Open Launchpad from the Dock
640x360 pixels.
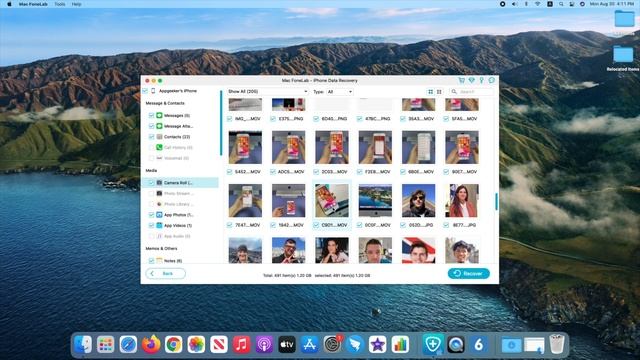pos(106,345)
